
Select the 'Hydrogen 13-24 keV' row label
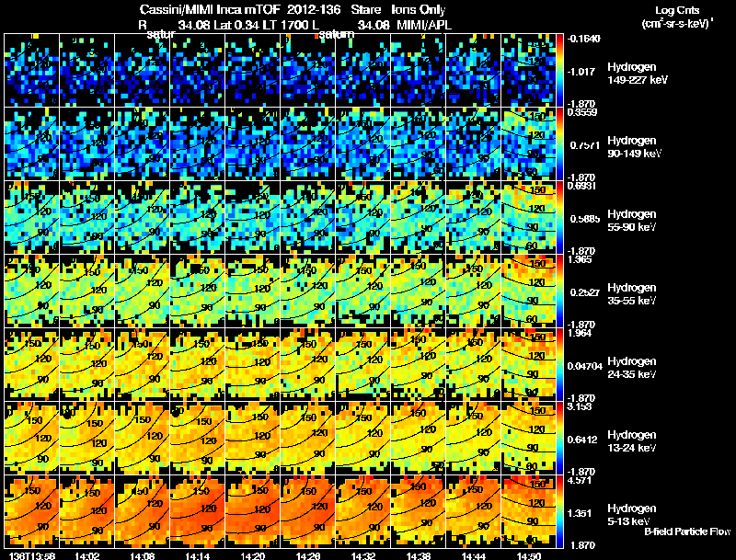(x=632, y=441)
